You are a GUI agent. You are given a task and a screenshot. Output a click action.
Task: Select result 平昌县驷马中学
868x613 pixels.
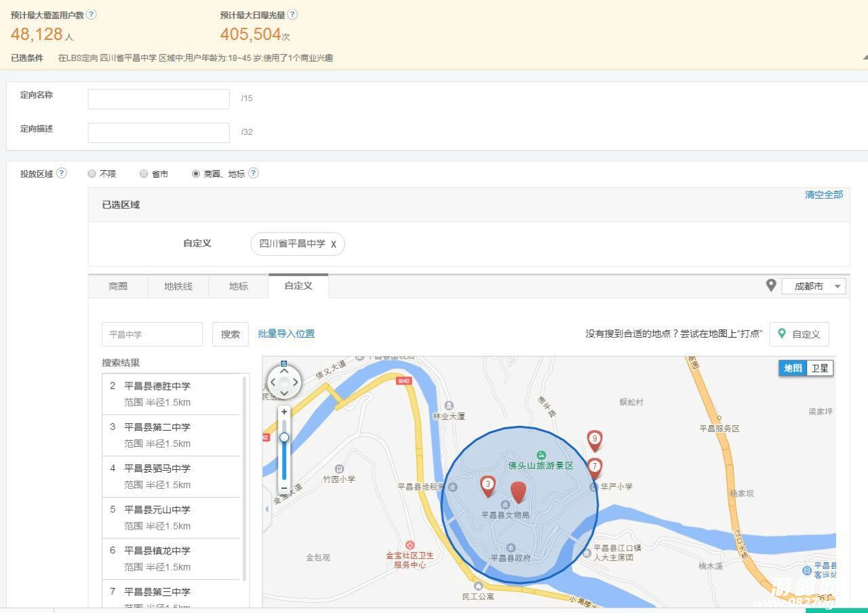tap(171, 477)
